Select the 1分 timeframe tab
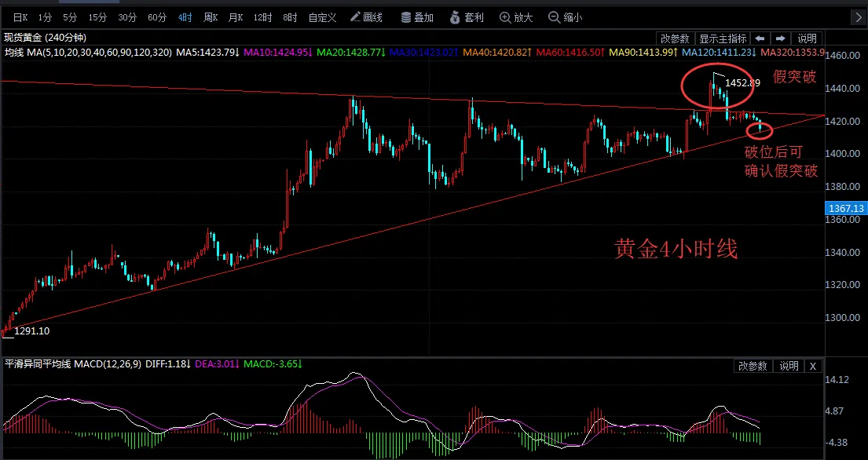 [x=45, y=18]
